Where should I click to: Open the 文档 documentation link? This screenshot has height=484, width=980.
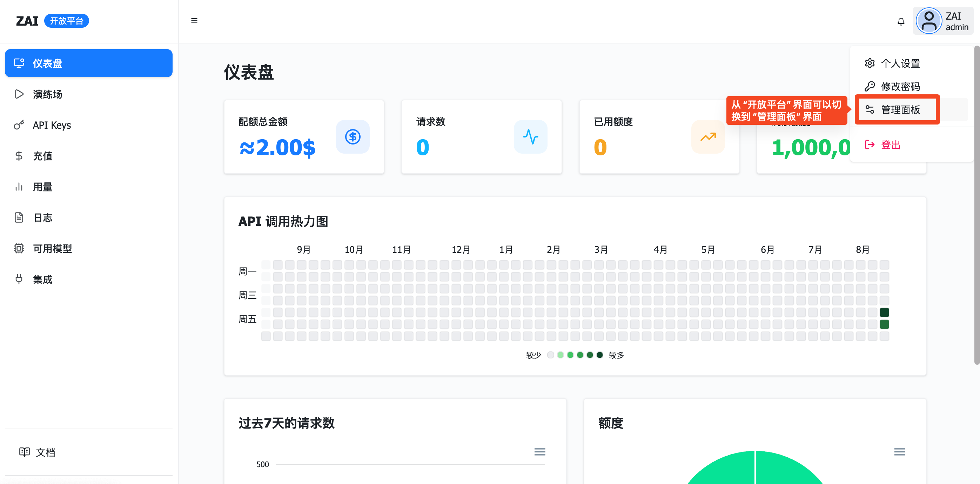click(45, 452)
